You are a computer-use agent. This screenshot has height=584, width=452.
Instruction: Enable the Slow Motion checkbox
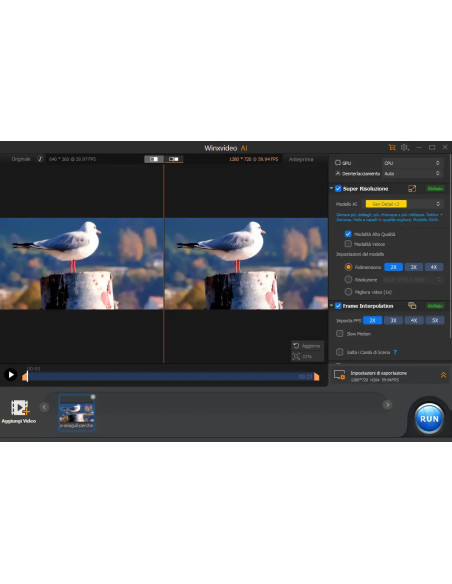(x=340, y=334)
